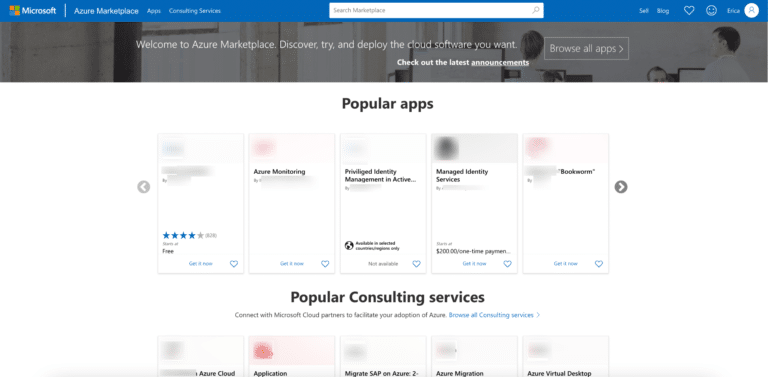The width and height of the screenshot is (768, 377).
Task: Favorite the Free app with star rating
Action: coord(234,263)
